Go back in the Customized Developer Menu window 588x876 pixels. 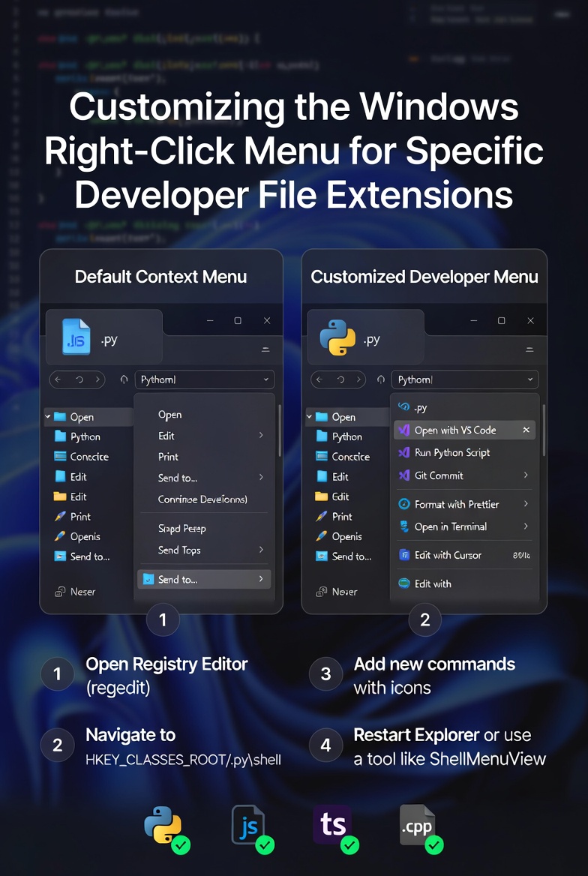point(319,380)
